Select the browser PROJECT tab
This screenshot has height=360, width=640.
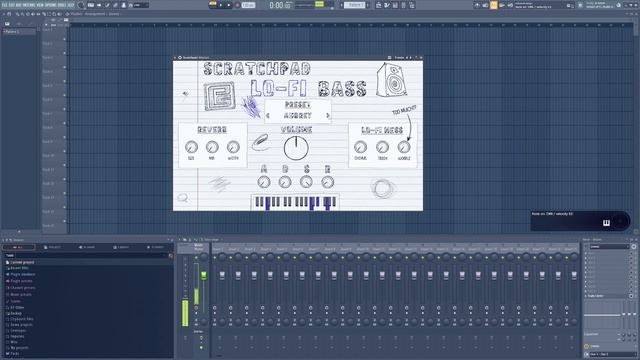(52, 247)
